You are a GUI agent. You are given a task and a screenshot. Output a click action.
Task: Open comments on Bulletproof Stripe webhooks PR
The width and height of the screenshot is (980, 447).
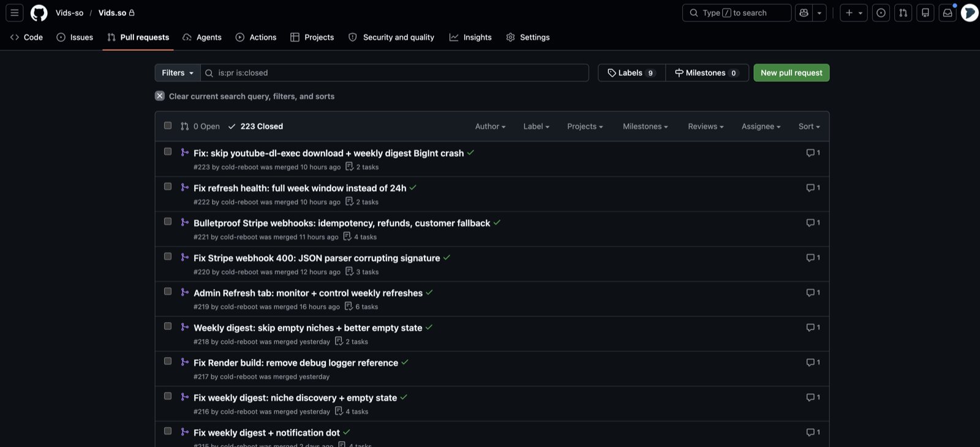point(813,222)
